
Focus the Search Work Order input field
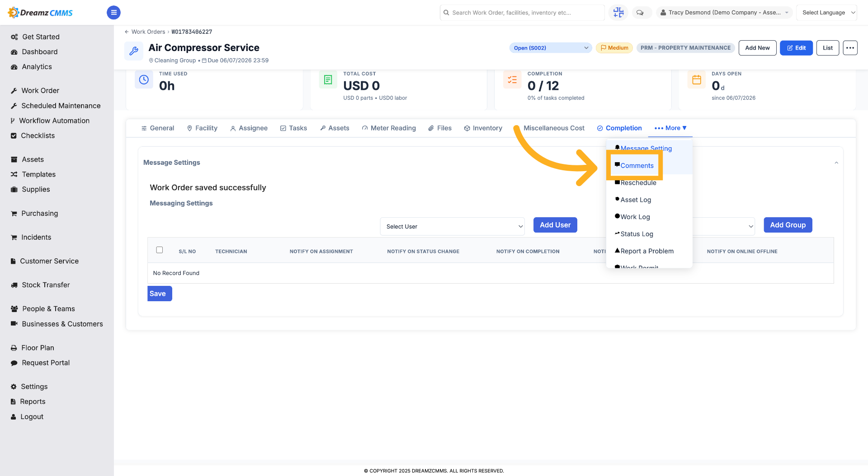click(x=522, y=13)
